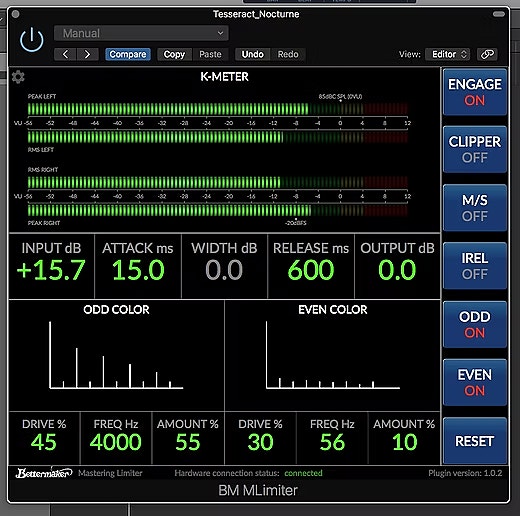The image size is (520, 516).
Task: Click the Bettermaker logo
Action: point(44,473)
